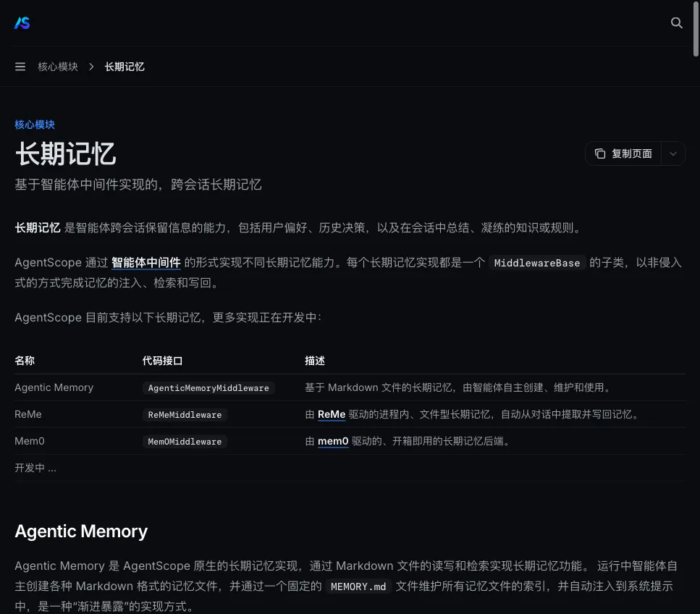Click subtitle 基于智能体中间件实现的，跨会话长期记忆
The width and height of the screenshot is (700, 614).
(x=138, y=185)
